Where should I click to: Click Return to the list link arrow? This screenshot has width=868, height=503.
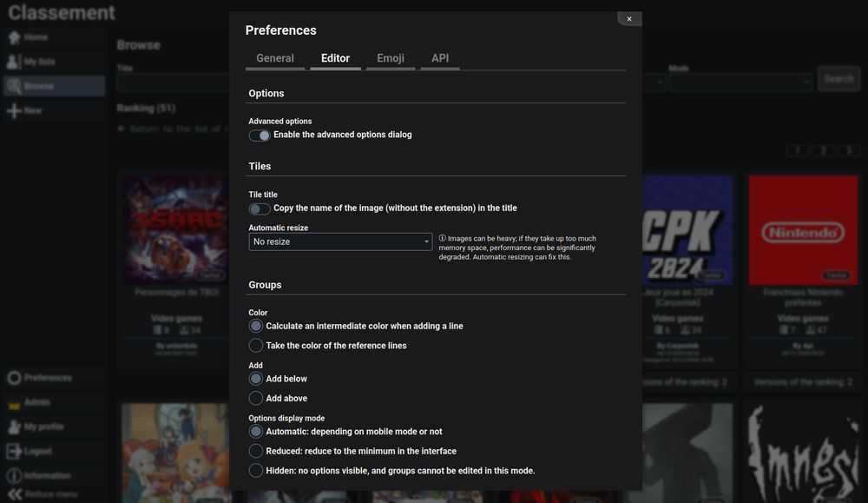tap(122, 129)
